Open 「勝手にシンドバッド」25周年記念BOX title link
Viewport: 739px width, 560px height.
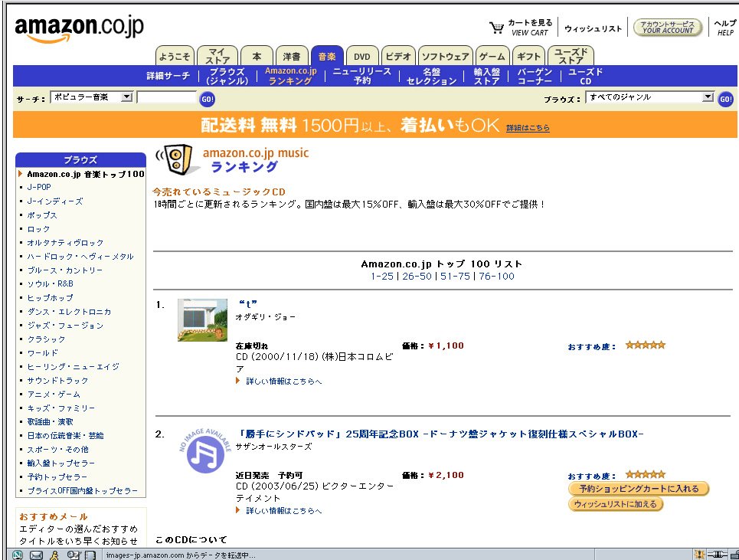click(440, 434)
